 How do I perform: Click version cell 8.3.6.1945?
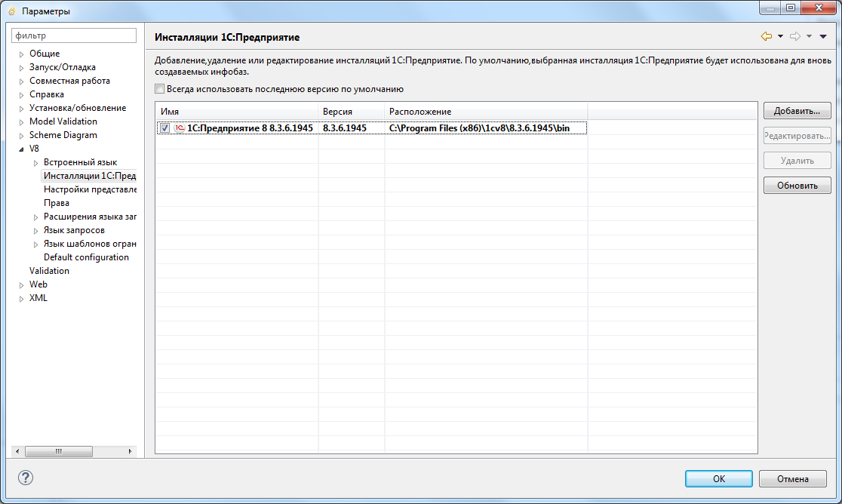tap(344, 128)
